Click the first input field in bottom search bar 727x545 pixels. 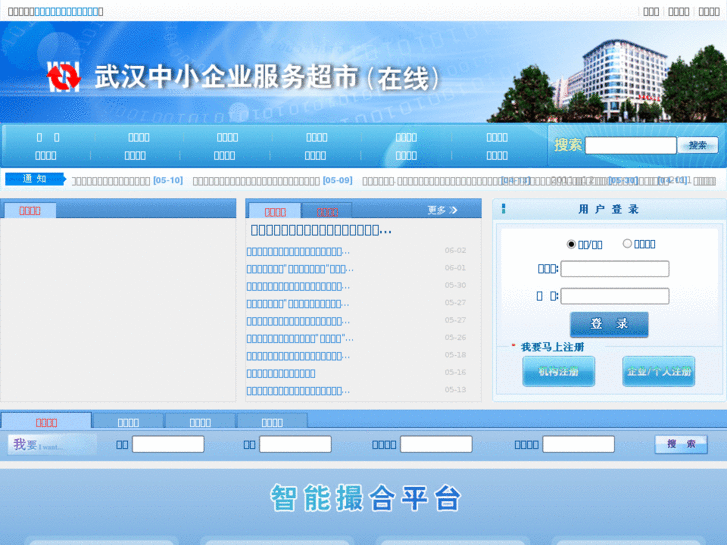pyautogui.click(x=168, y=444)
